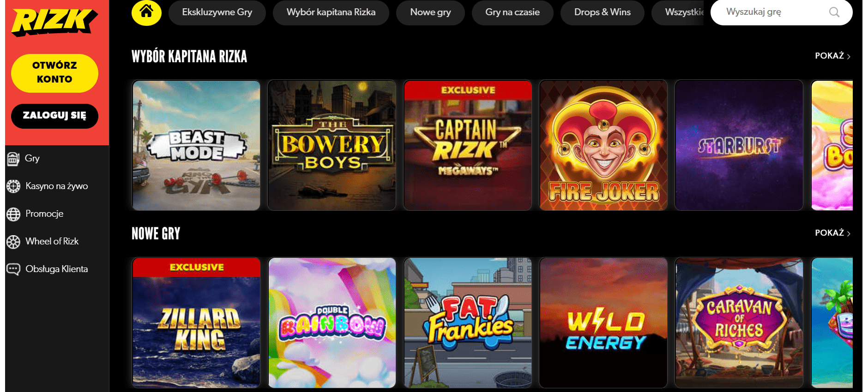Switch to the Drops & Wins tab
Screen dimensions: 868x392
[602, 12]
